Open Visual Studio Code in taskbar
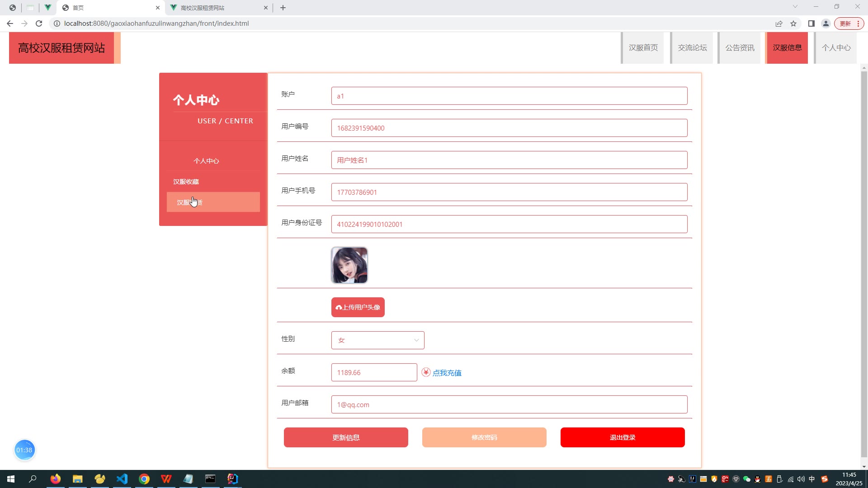Screen dimensions: 868x488 (x=122, y=479)
